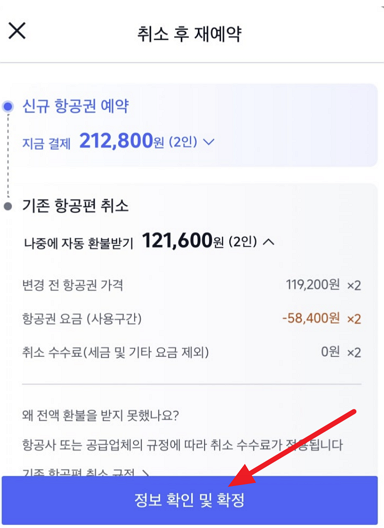Expand the 212,800원 payment details chevron
Image resolution: width=384 pixels, height=528 pixels.
[209, 142]
